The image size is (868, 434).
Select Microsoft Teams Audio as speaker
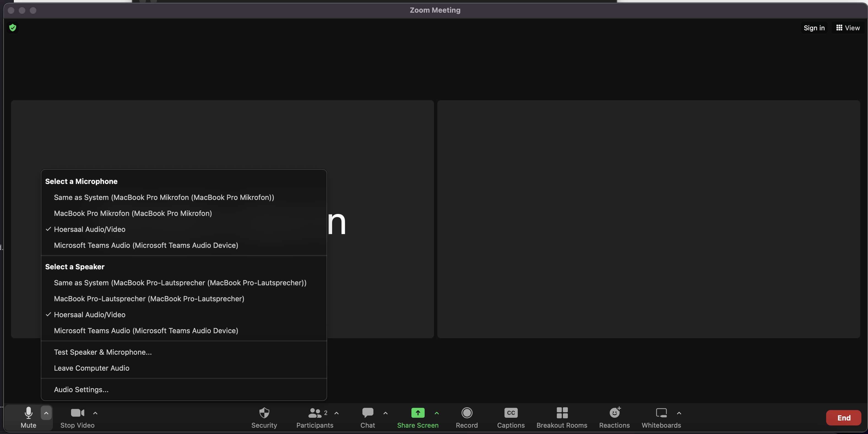pos(184,330)
